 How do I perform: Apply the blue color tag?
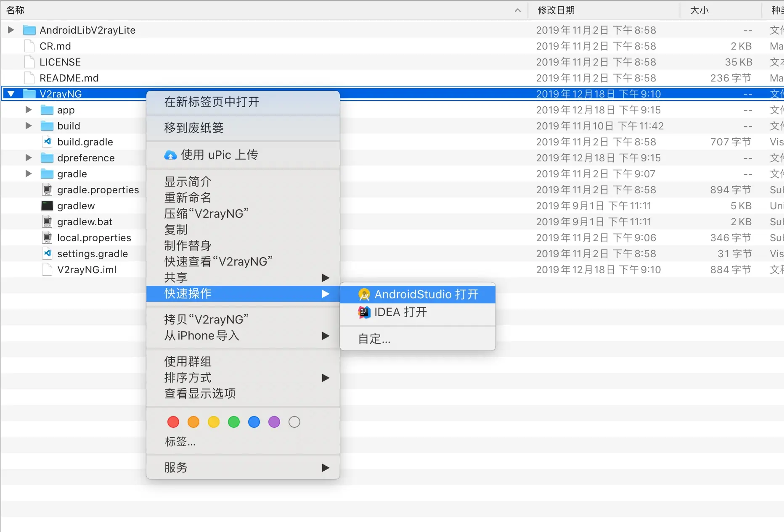point(254,422)
